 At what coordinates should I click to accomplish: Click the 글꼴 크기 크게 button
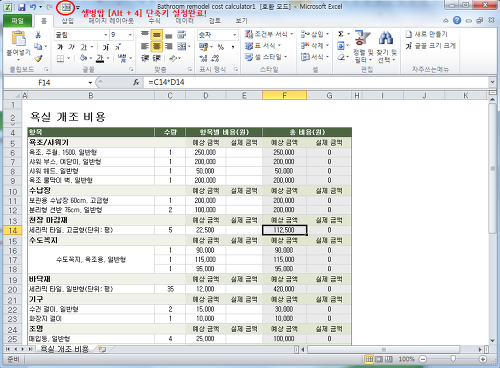click(x=430, y=46)
